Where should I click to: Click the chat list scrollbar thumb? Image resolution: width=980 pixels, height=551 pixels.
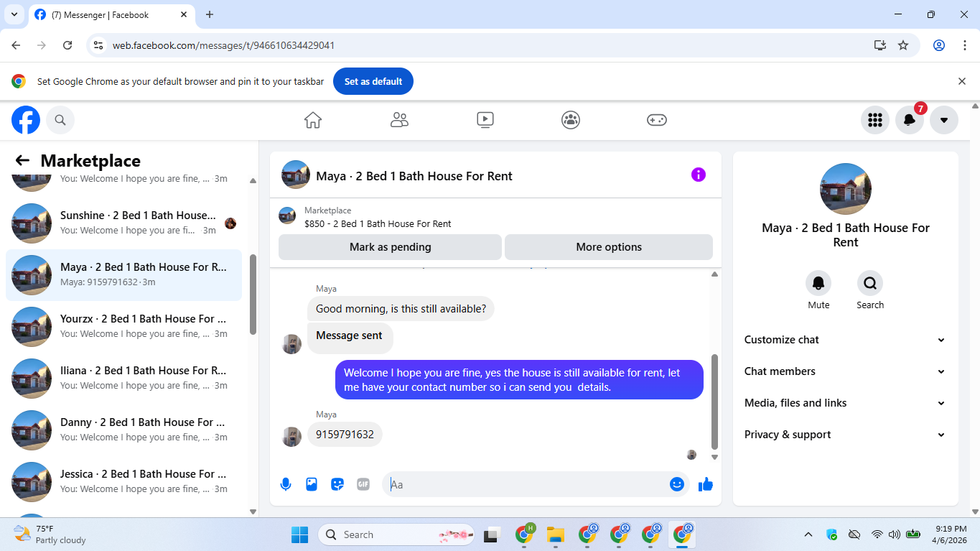pos(253,295)
